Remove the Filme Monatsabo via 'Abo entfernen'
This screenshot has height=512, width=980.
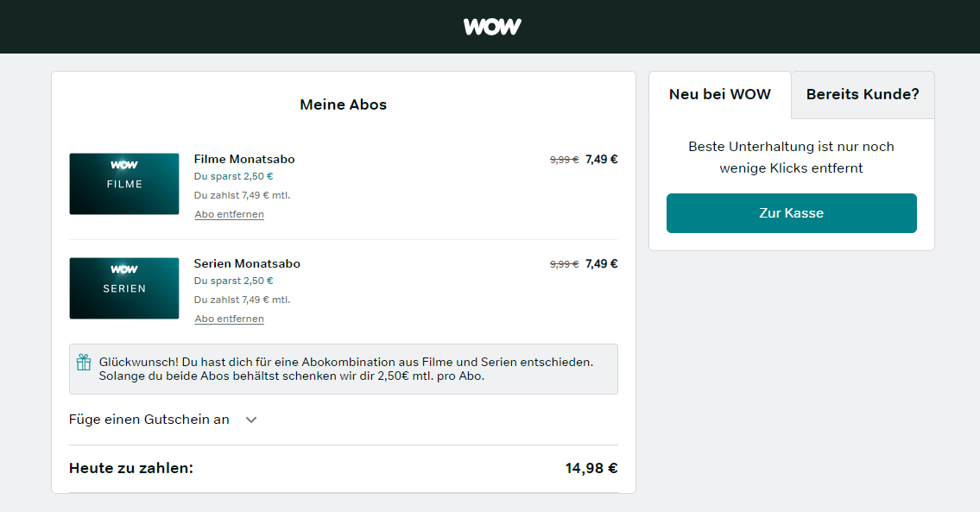[x=230, y=214]
